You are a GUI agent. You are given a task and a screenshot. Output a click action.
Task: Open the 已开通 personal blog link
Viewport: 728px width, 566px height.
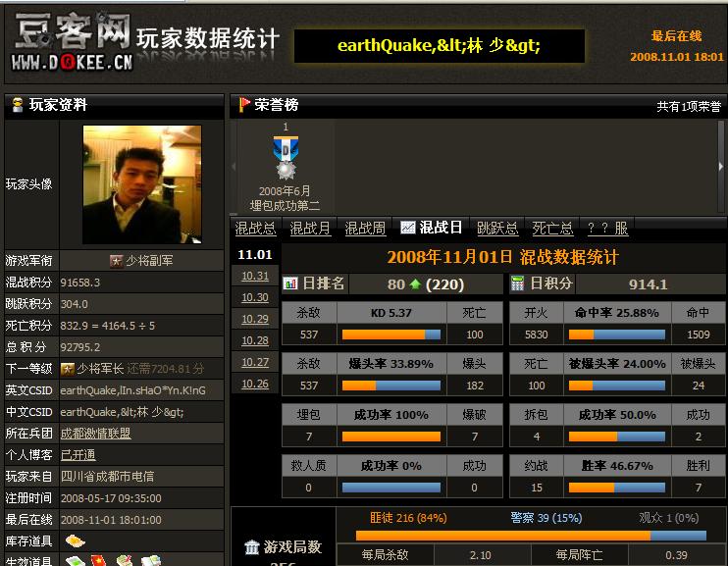click(x=78, y=454)
